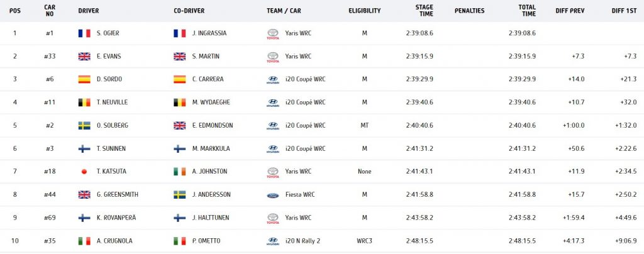Screen dimensions: 644x254
Task: Click T. Suninen's total time 2:41:31.2
Action: coord(521,148)
